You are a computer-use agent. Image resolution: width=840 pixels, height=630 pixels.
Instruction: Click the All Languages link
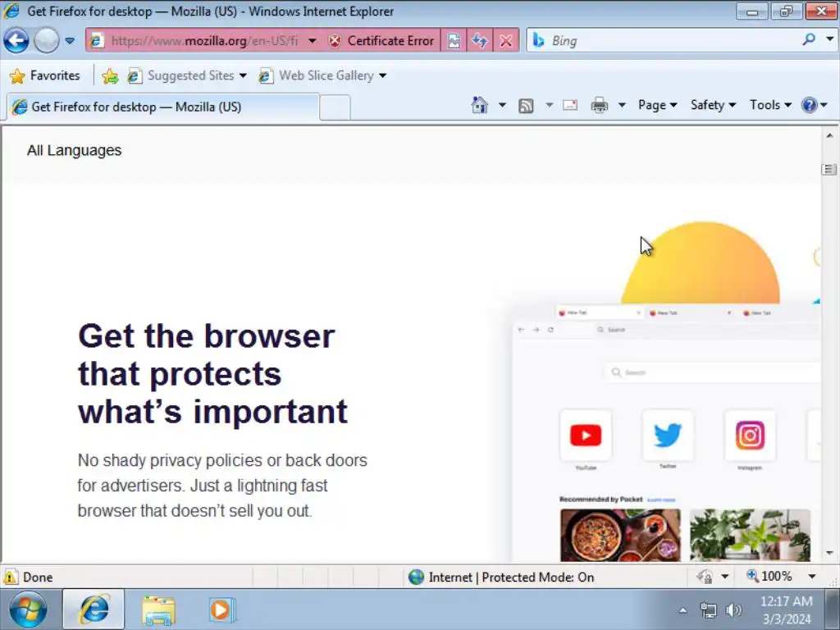[75, 151]
